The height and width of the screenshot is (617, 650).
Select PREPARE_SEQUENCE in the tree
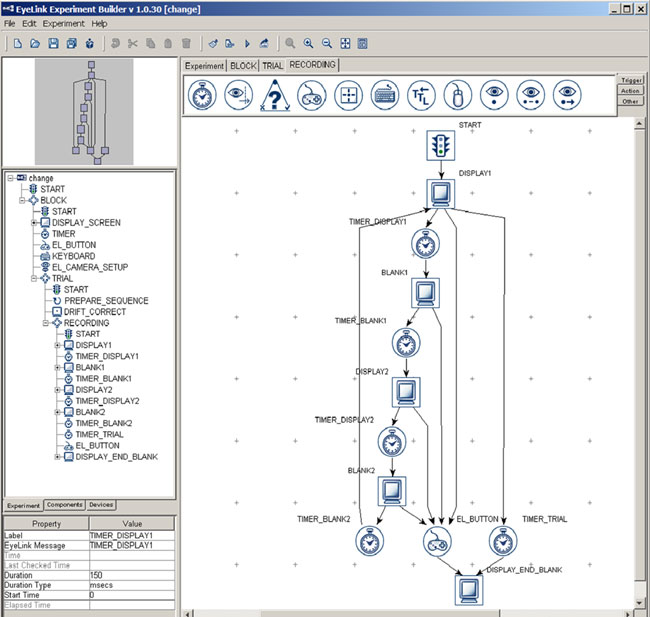click(106, 301)
